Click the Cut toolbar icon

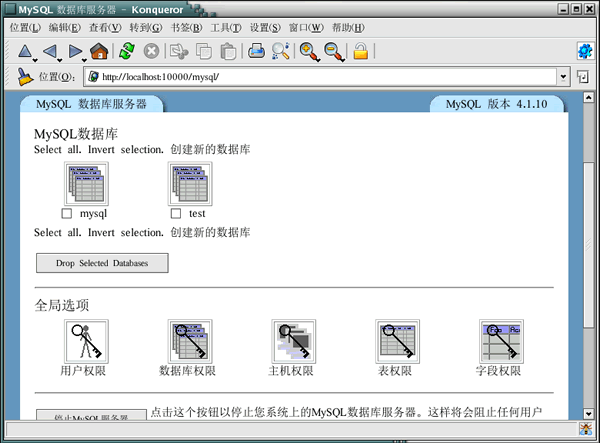tap(179, 51)
